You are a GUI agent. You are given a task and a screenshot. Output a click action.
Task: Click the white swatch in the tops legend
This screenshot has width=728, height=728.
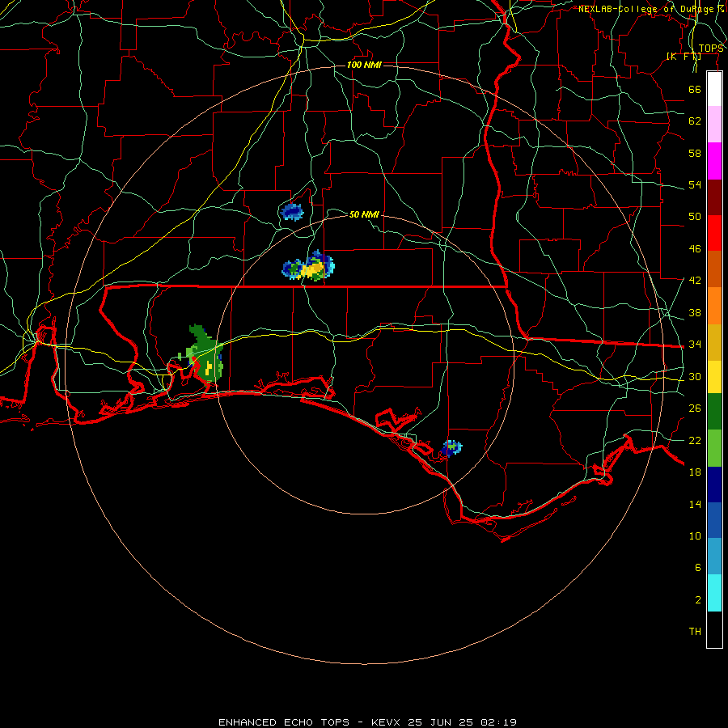714,89
